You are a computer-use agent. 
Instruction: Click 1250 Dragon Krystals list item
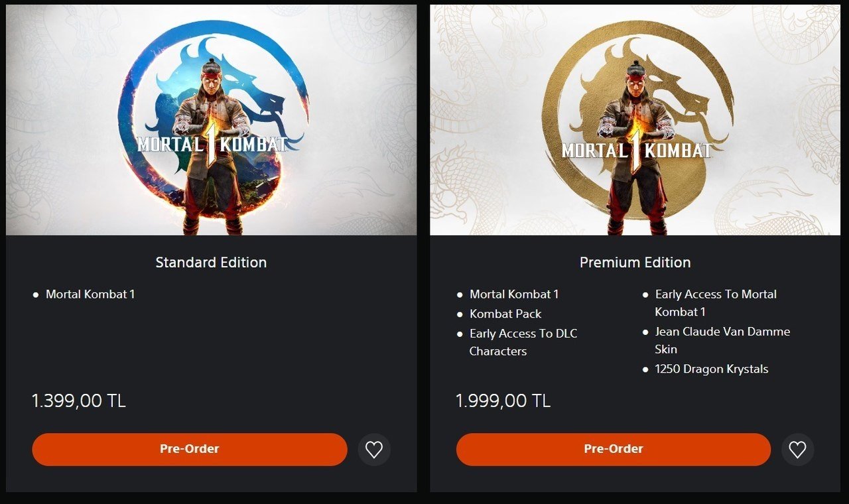click(712, 369)
